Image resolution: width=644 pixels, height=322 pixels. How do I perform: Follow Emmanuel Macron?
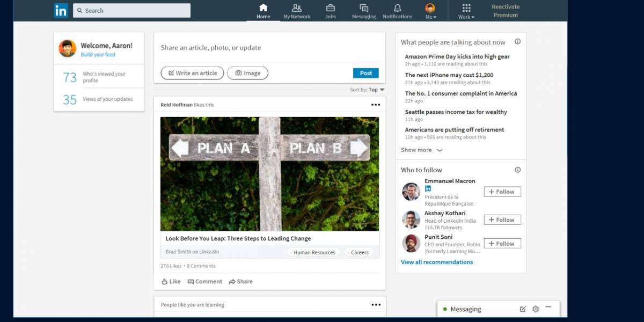[x=502, y=192]
